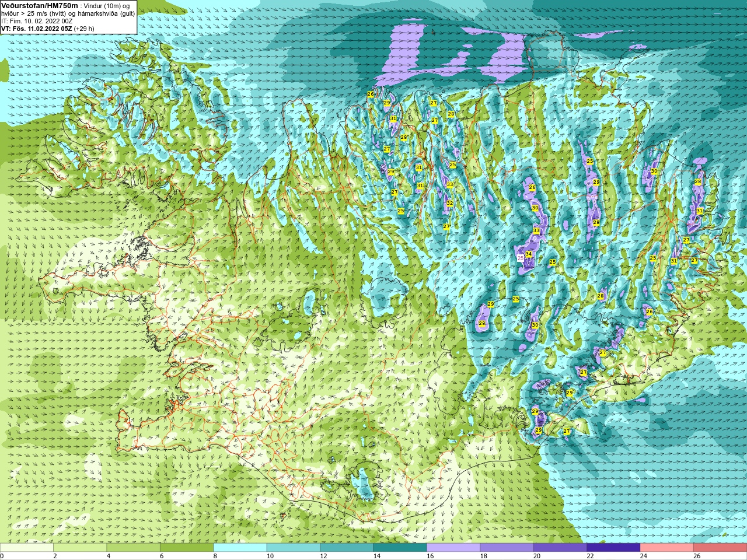Viewport: 747px width, 560px height.
Task: Click the legend scale tick label "22"
Action: click(x=590, y=556)
